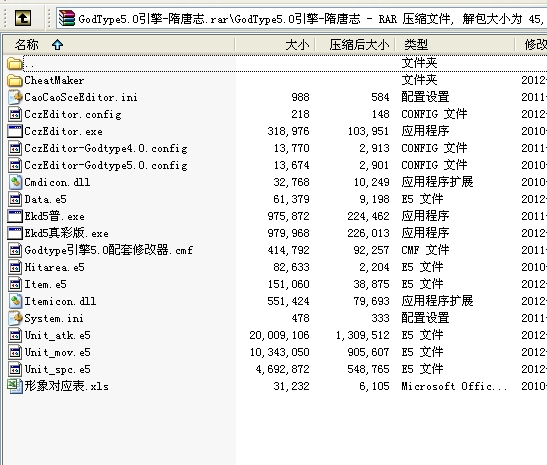Click the CaoCaoSceEditor.ini file icon

pyautogui.click(x=15, y=97)
